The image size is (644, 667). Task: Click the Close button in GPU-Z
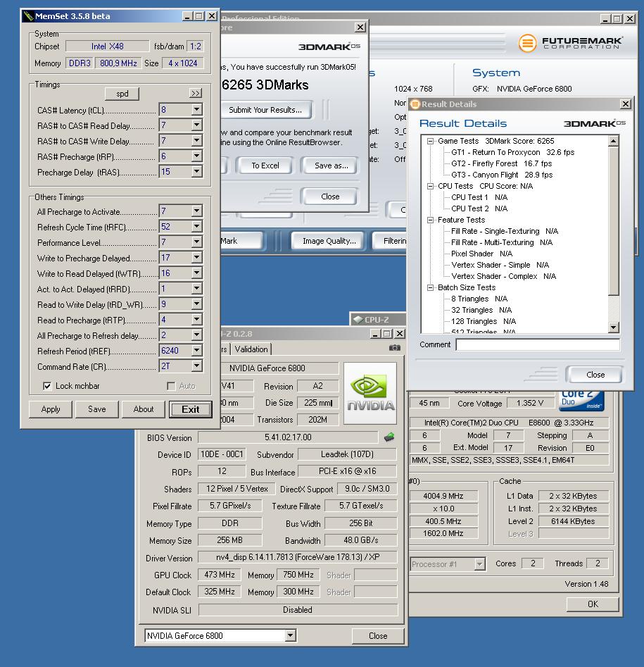(x=378, y=635)
